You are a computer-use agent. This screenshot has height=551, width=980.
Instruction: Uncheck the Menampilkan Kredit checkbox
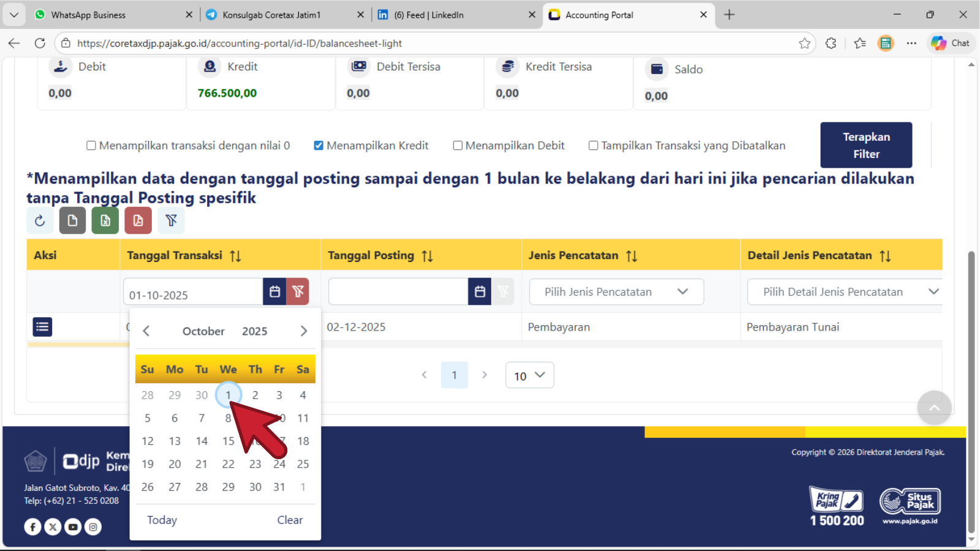coord(318,146)
